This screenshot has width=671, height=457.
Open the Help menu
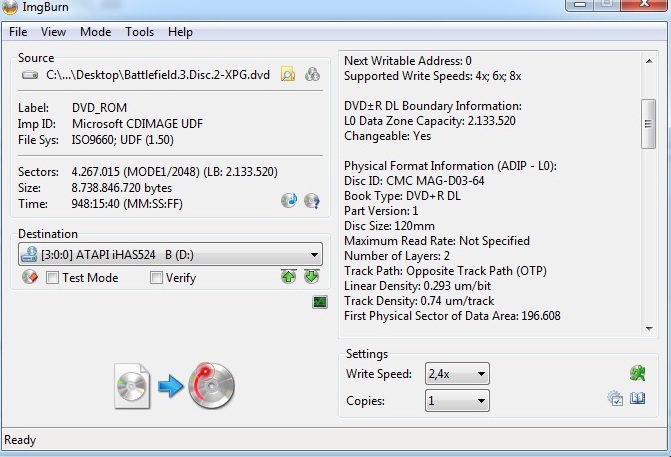[x=180, y=32]
